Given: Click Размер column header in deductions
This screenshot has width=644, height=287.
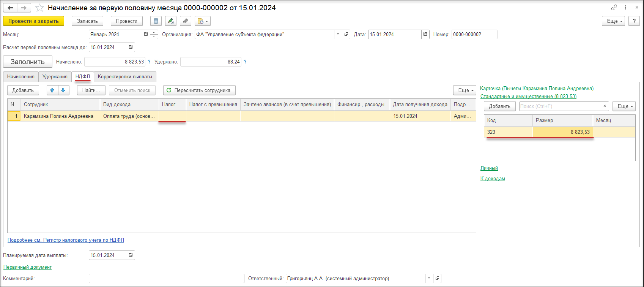Looking at the screenshot, I should click(562, 120).
